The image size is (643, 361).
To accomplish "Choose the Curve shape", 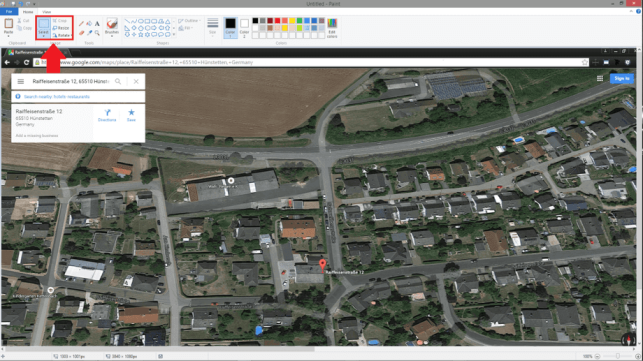I will coord(134,21).
